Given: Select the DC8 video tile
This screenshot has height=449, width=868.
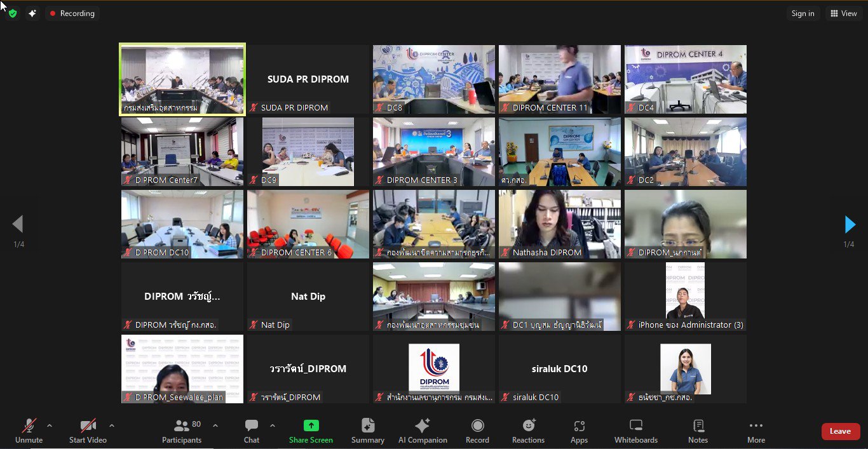Looking at the screenshot, I should coord(434,79).
